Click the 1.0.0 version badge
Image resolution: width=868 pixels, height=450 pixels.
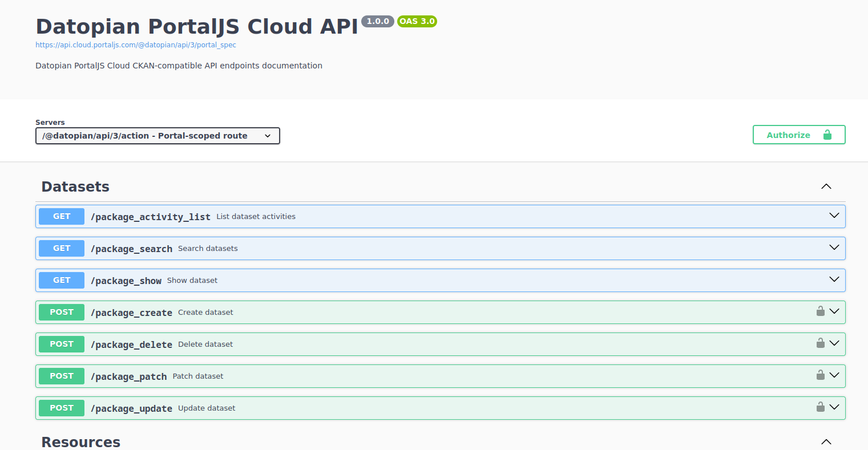point(377,21)
